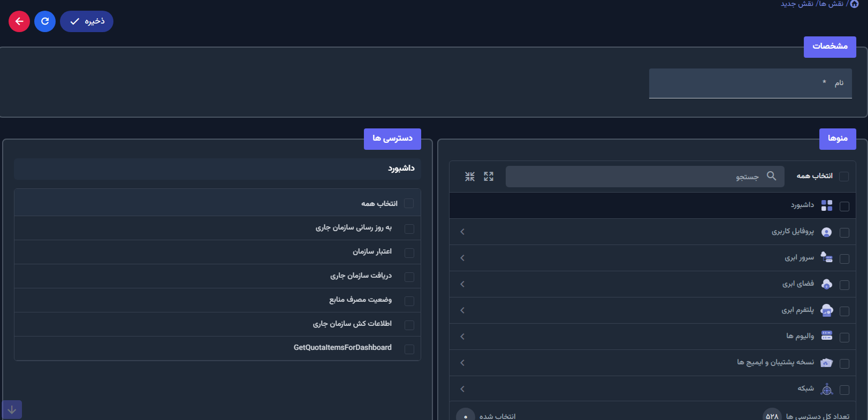Check وضعیت مصرف منابع permission

409,301
